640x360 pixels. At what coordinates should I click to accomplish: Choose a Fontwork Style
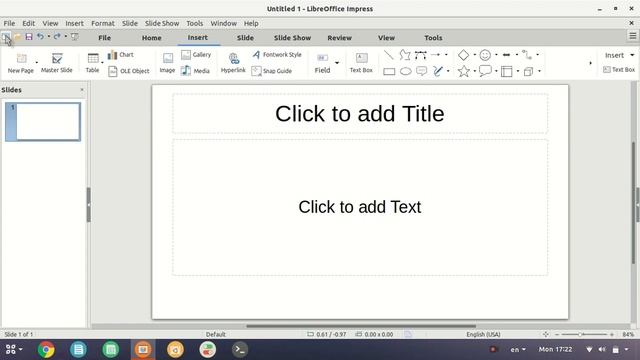277,55
